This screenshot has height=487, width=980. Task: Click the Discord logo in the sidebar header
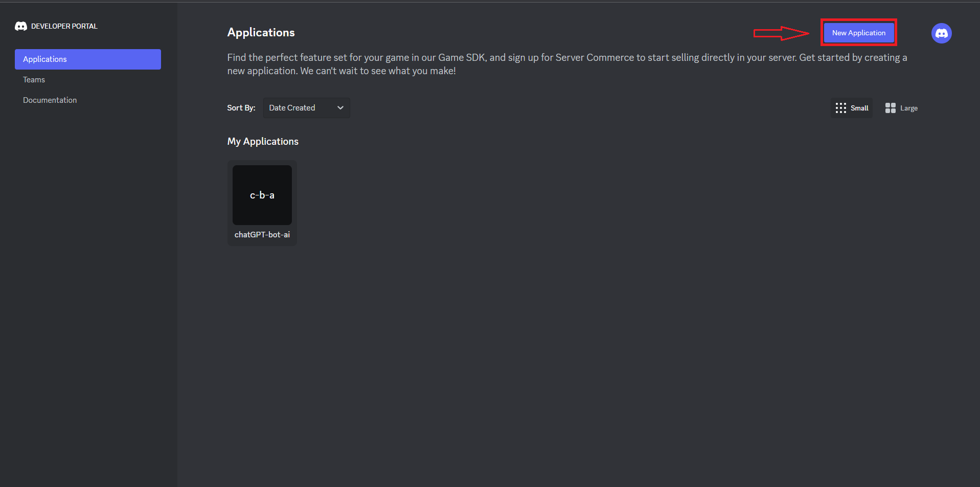(20, 26)
